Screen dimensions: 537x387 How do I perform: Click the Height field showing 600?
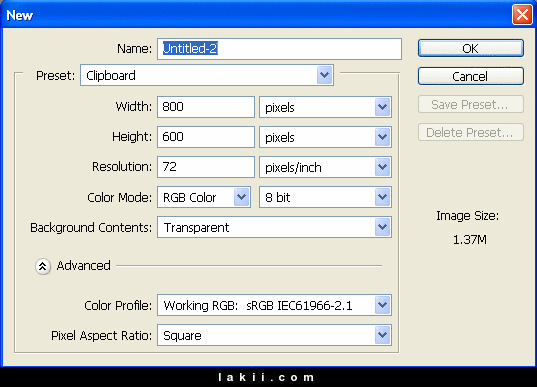click(206, 137)
